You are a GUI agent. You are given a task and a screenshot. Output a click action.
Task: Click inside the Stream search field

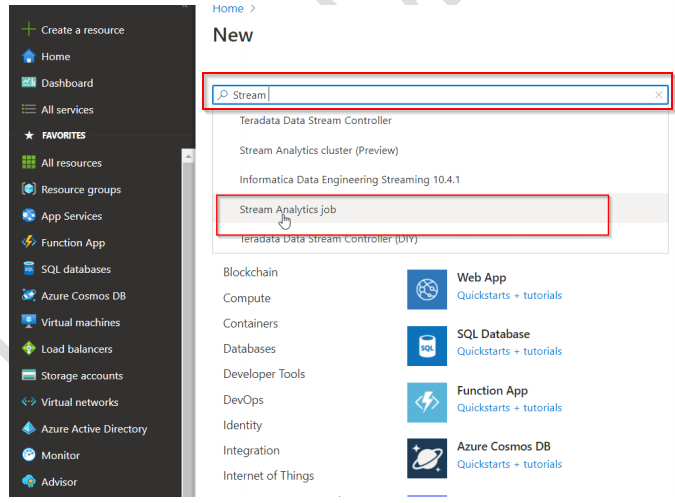point(450,95)
